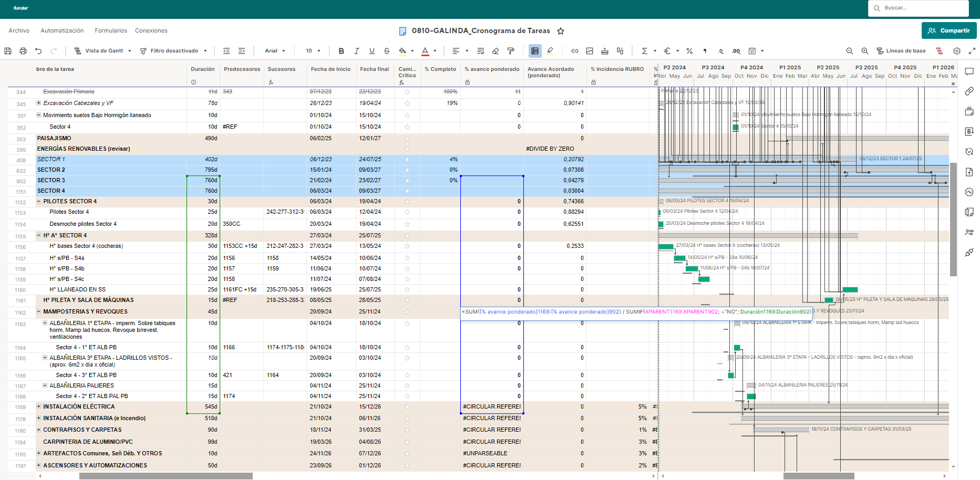Click the Buscar search field
The height and width of the screenshot is (480, 980).
click(919, 8)
